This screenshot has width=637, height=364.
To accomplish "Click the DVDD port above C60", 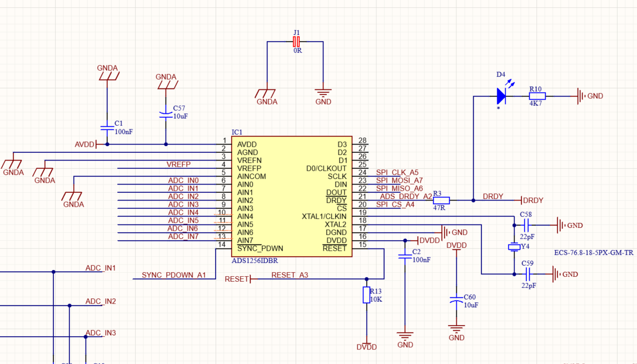I will pos(456,247).
